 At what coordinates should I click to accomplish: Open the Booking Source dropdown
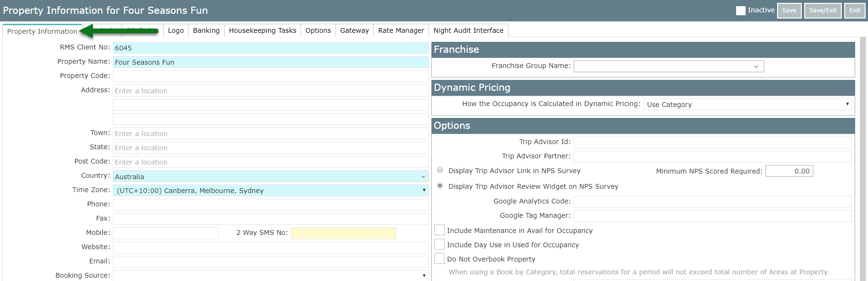click(270, 275)
